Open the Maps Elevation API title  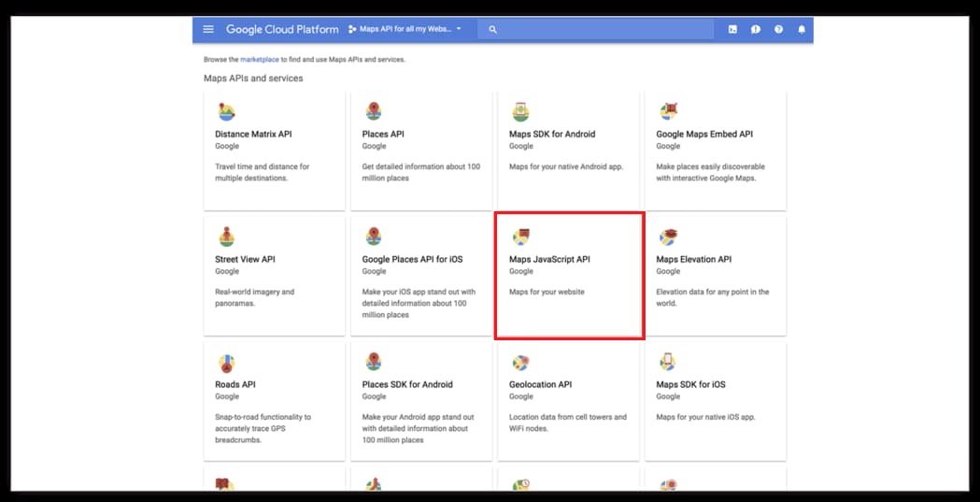tap(694, 260)
